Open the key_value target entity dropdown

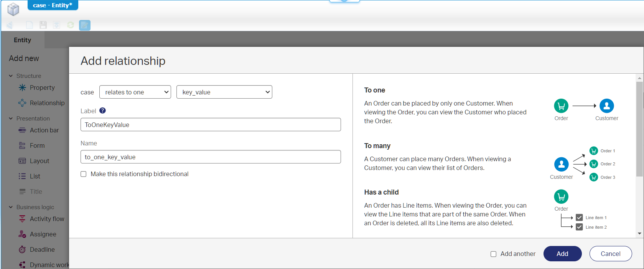[224, 92]
